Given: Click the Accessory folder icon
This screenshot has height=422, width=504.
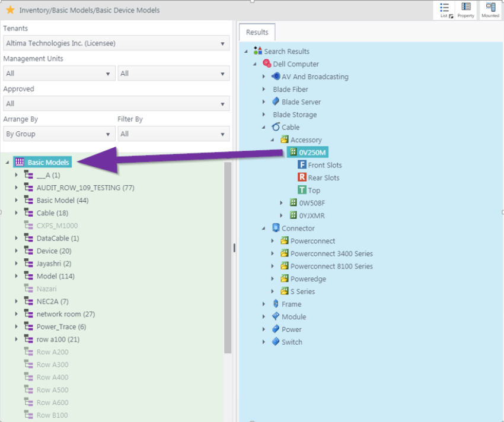Looking at the screenshot, I should click(x=285, y=139).
